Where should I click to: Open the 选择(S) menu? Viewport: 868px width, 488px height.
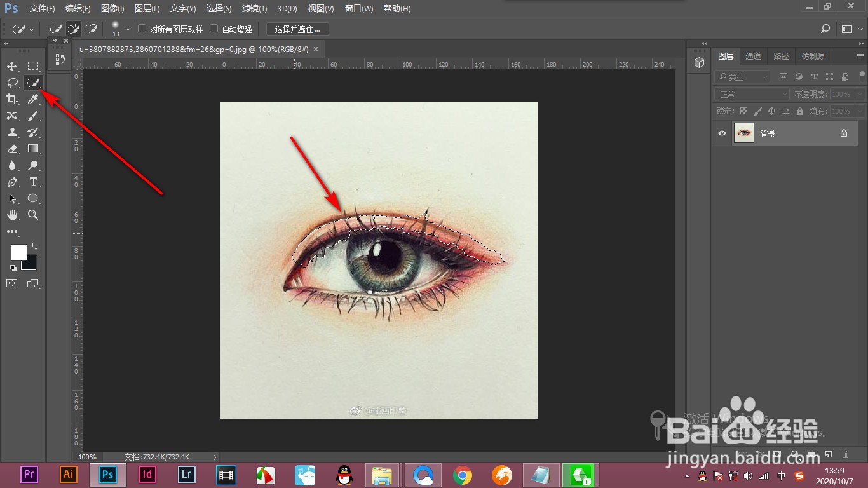click(219, 9)
